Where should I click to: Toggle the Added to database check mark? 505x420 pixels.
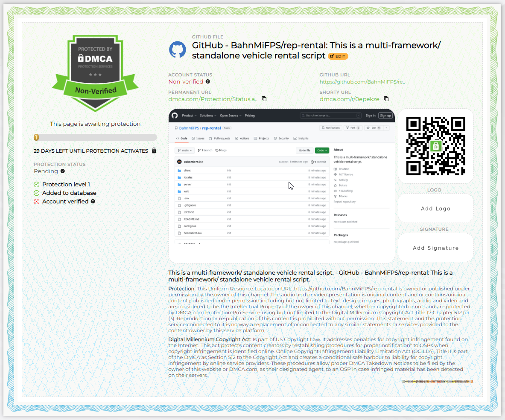coord(36,193)
